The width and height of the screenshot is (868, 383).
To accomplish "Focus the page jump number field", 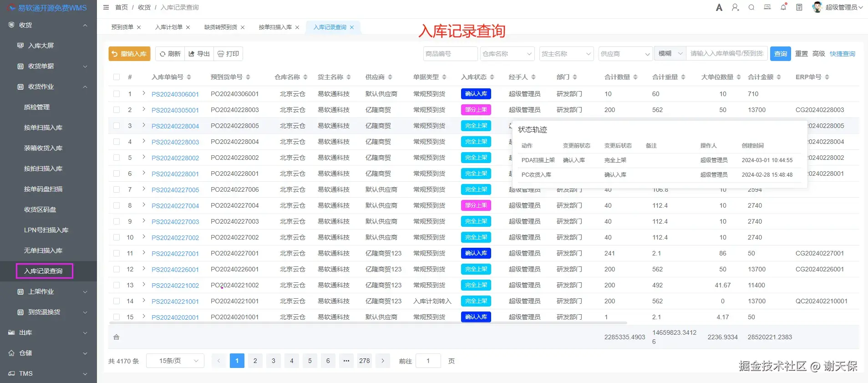I will point(428,361).
